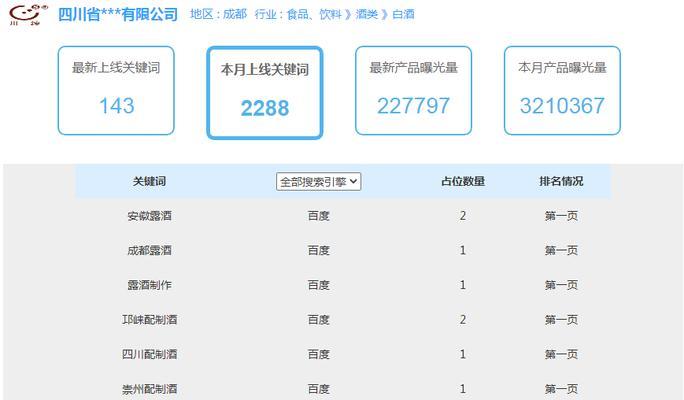The image size is (684, 400).
Task: Click the 排名情况 column header
Action: 561,181
